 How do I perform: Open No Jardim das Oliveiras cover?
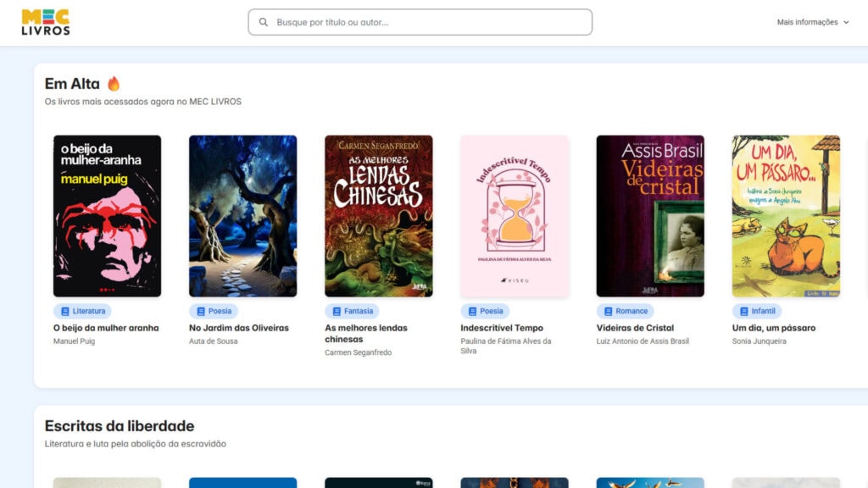point(242,216)
